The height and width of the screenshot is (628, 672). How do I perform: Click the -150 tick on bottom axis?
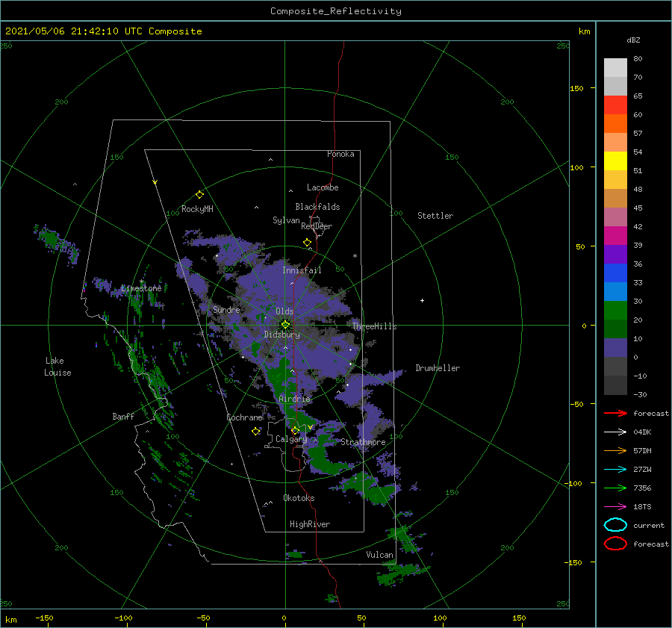pyautogui.click(x=44, y=618)
